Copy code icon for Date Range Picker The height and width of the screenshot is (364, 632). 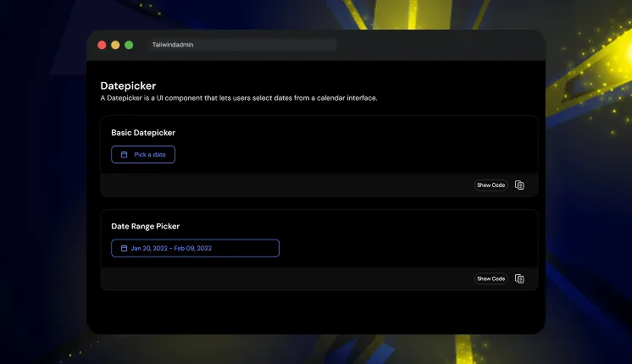coord(519,279)
